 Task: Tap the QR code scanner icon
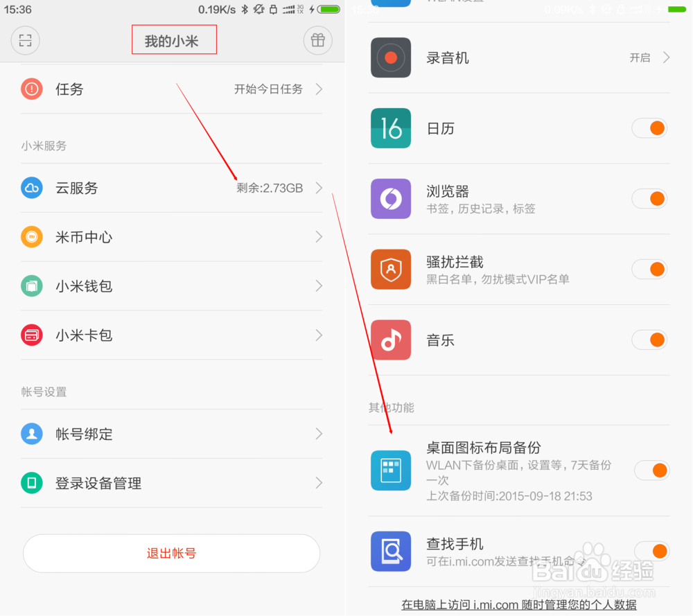coord(25,40)
